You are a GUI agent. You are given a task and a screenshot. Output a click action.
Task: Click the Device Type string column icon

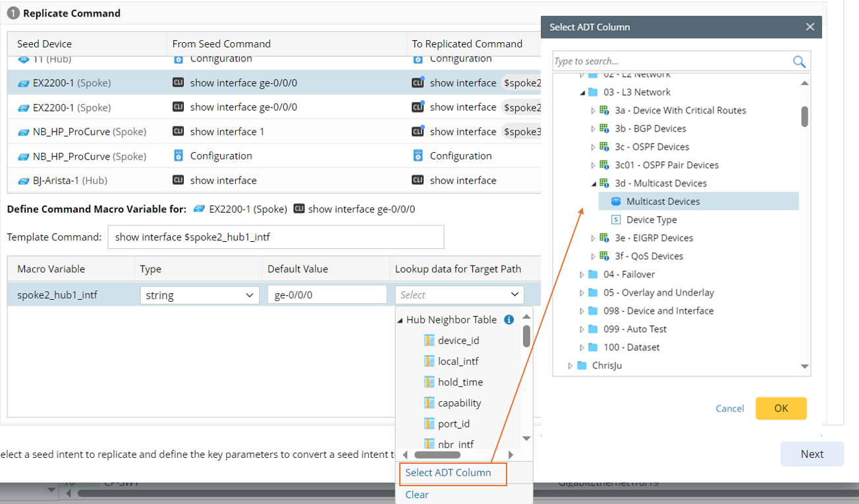pos(616,220)
